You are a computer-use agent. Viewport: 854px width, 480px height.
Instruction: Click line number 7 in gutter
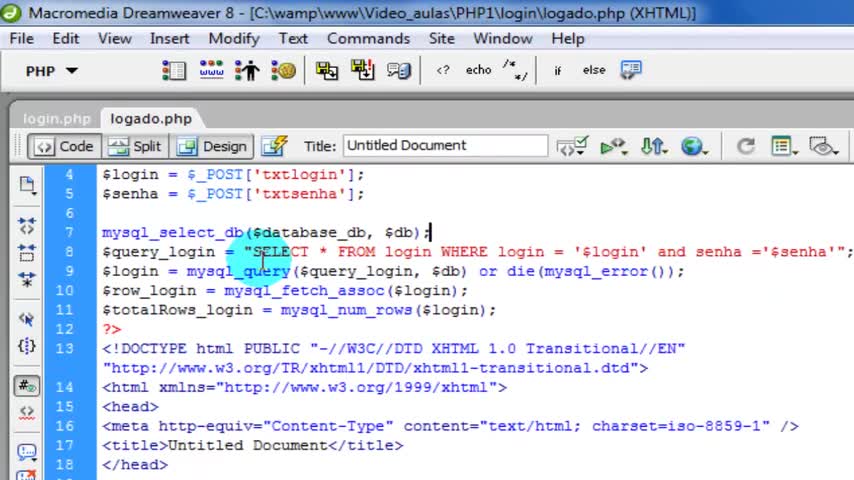pos(69,233)
